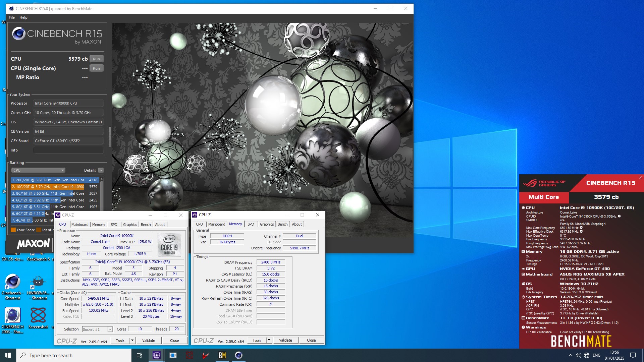Click shield icon beside Max Effective Clock
The height and width of the screenshot is (362, 644).
point(581,231)
